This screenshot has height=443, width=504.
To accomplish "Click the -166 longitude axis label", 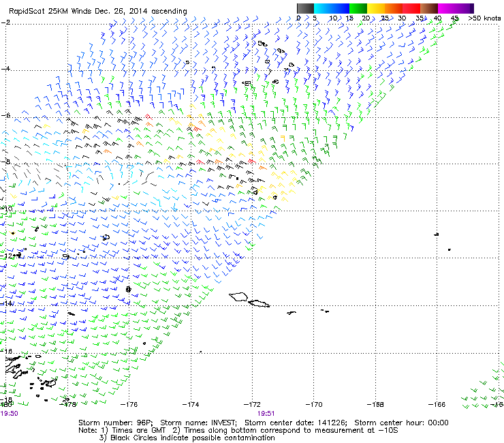I will pyautogui.click(x=437, y=404).
